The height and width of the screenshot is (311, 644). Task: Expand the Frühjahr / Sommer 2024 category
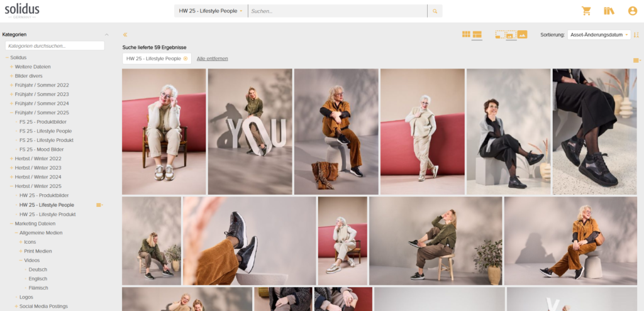click(x=11, y=103)
